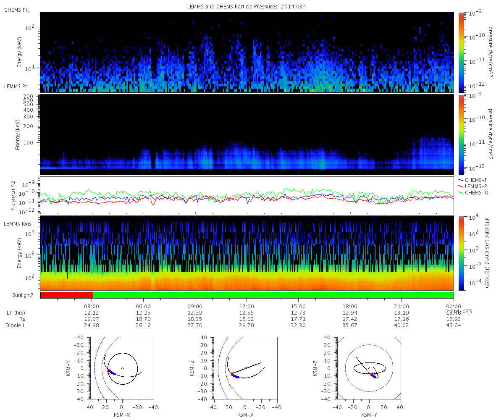
Task: Click the 21:00 time axis tick label
Action: 402,307
